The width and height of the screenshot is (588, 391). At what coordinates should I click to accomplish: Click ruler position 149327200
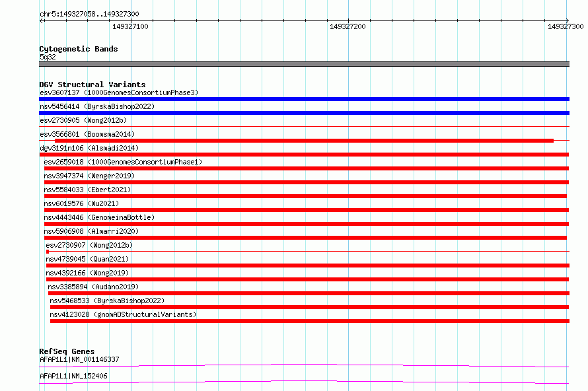tap(348, 26)
